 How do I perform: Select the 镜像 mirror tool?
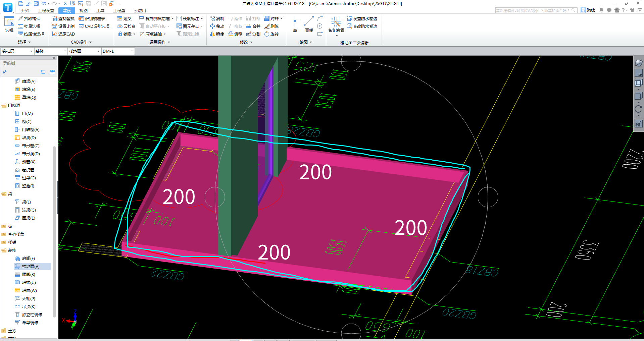pos(217,34)
